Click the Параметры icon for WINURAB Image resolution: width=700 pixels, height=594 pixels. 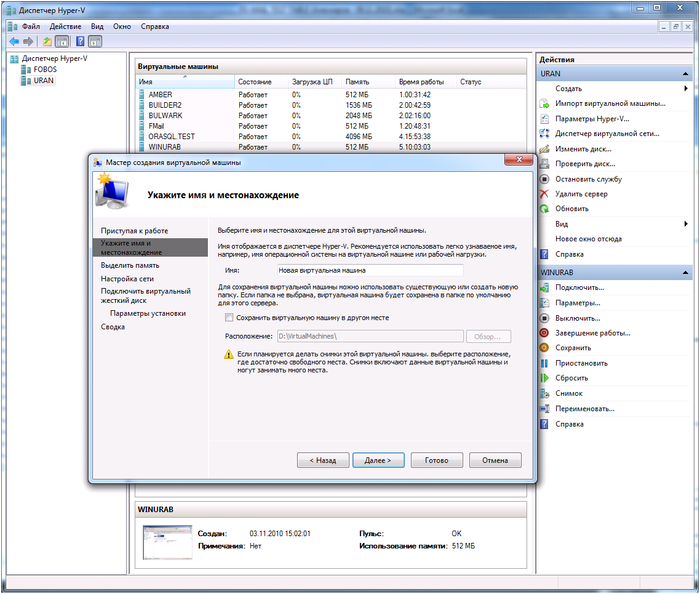tap(544, 303)
